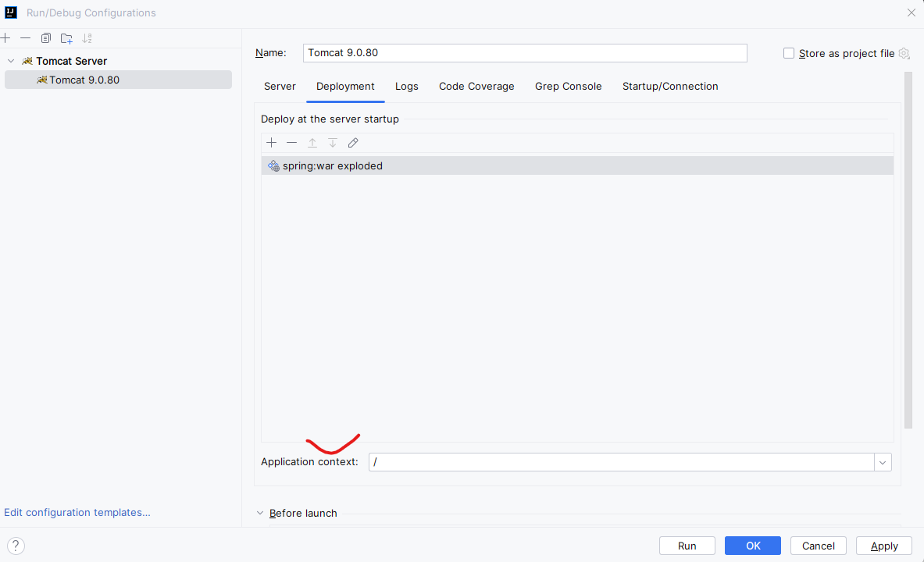Close the Run/Debug Configurations dialog
924x562 pixels.
click(x=911, y=12)
